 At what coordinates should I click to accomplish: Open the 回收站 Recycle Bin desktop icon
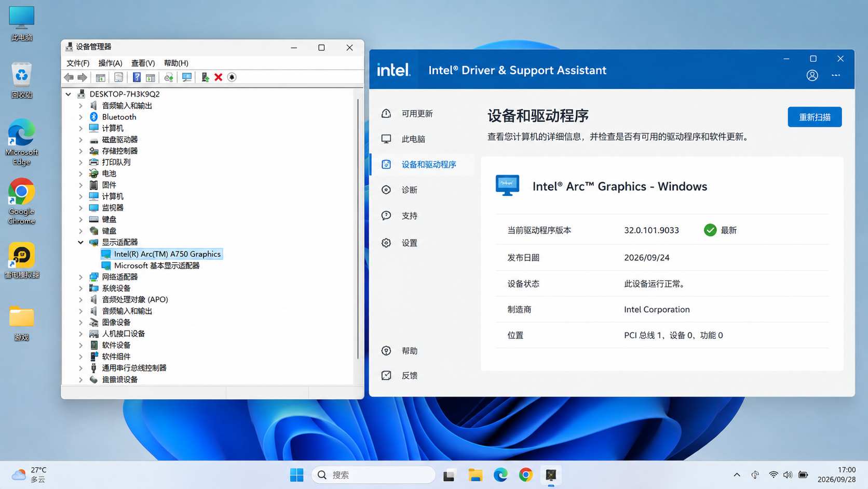click(x=21, y=81)
